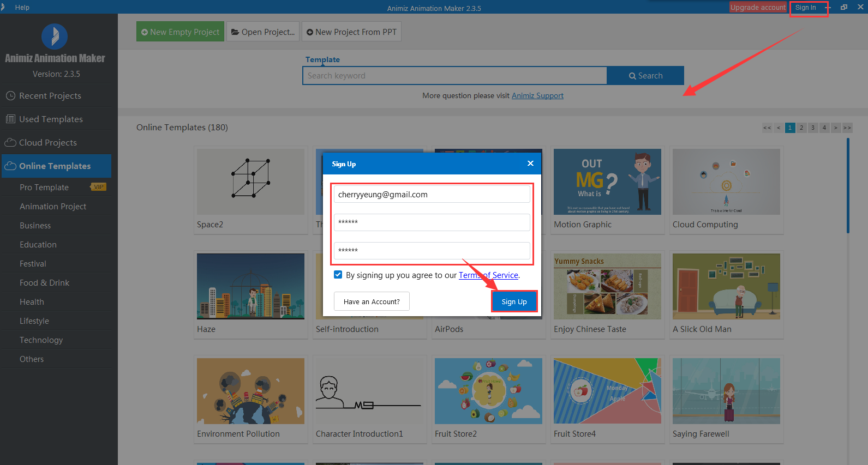Open the Character Introduction1 template

click(369, 391)
